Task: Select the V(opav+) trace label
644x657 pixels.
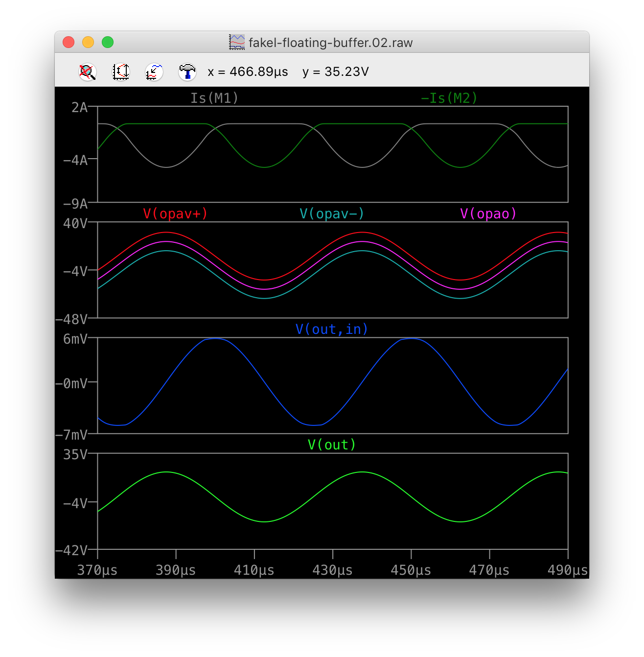Action: click(175, 213)
